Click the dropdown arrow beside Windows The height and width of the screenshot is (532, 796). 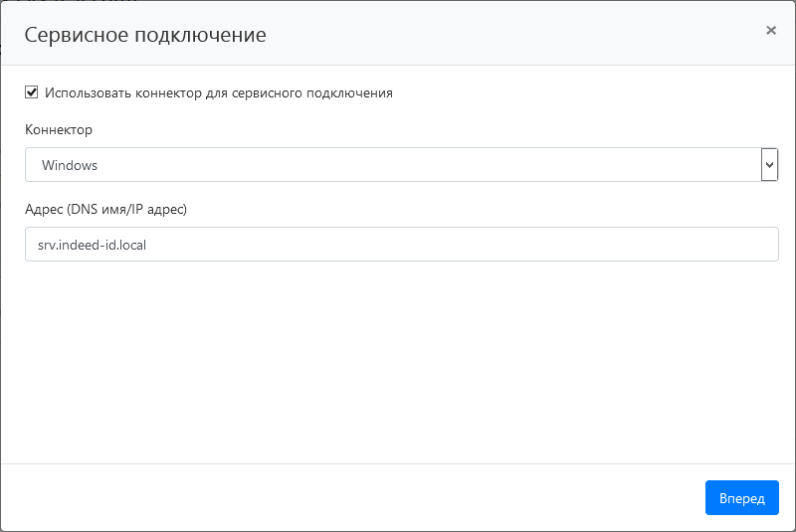[x=769, y=165]
